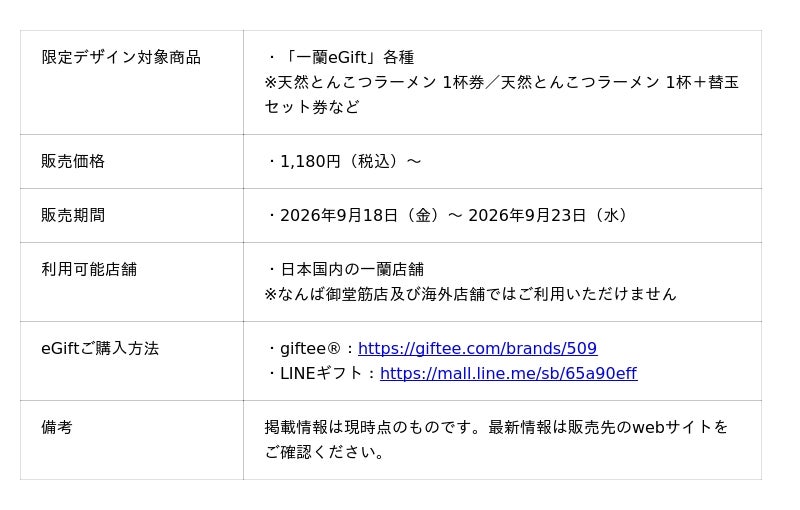
Task: Click the giftee® label text
Action: (x=310, y=348)
